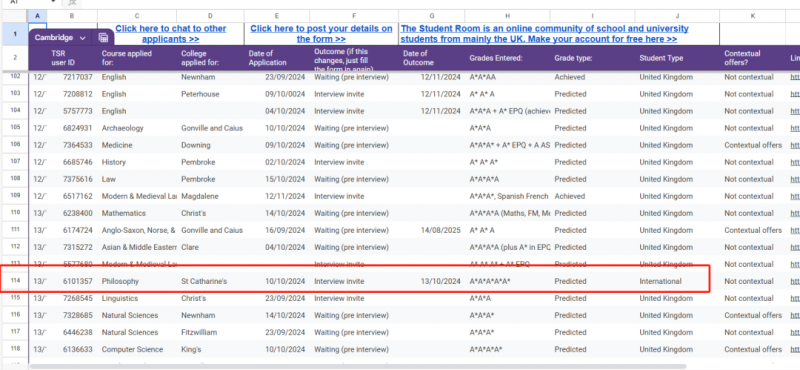800x370 pixels.
Task: Open the link in row 102's last column
Action: click(x=794, y=77)
